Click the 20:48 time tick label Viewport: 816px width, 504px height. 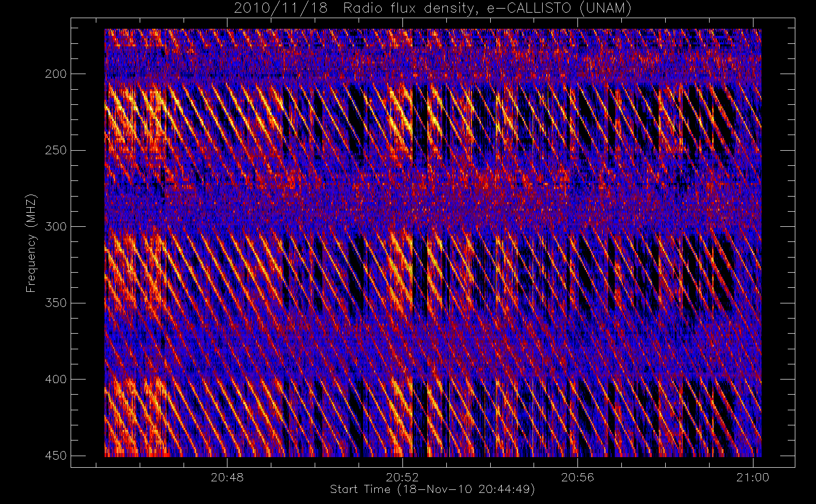tap(227, 477)
